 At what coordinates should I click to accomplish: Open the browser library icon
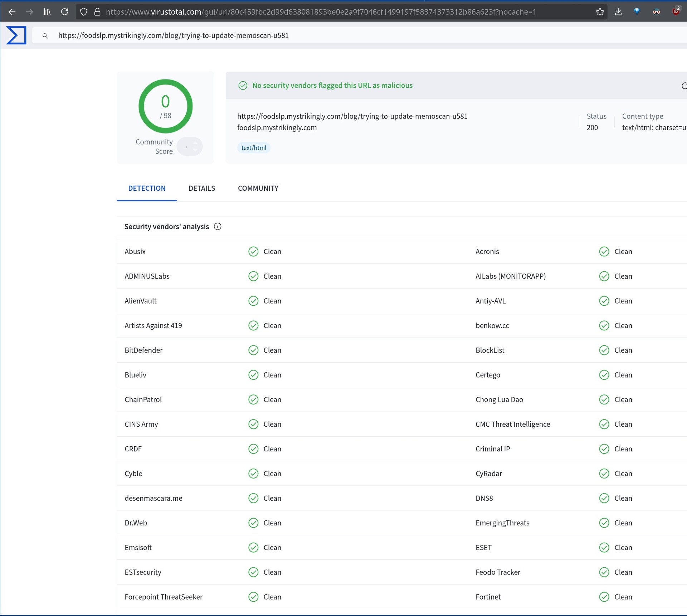(47, 12)
